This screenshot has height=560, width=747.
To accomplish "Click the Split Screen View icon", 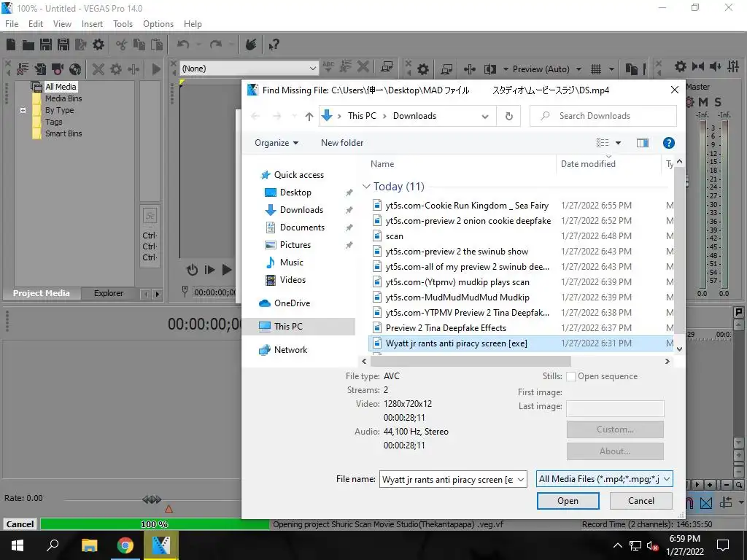I will pos(490,69).
